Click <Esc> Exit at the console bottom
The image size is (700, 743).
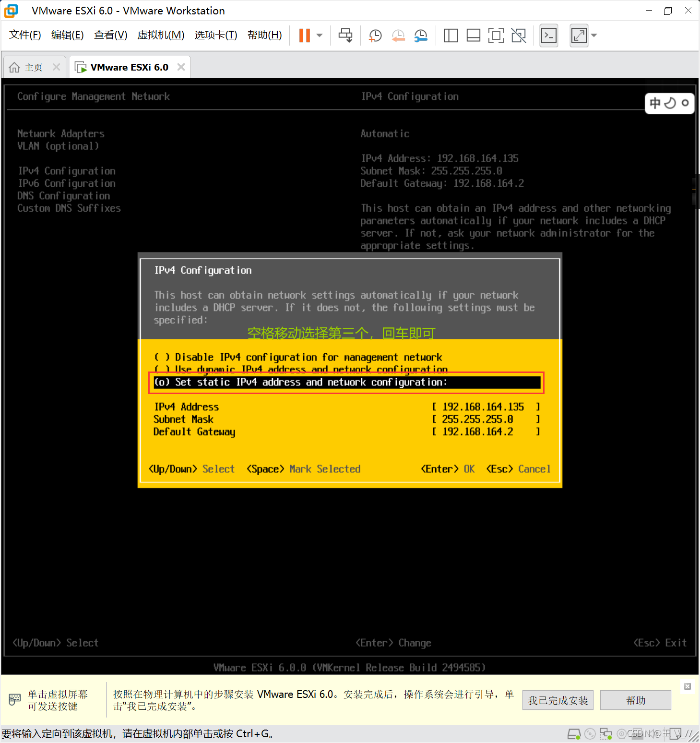[660, 643]
